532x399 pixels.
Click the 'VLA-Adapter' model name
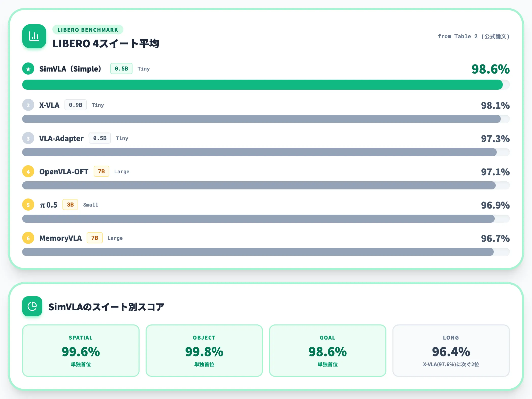(61, 138)
